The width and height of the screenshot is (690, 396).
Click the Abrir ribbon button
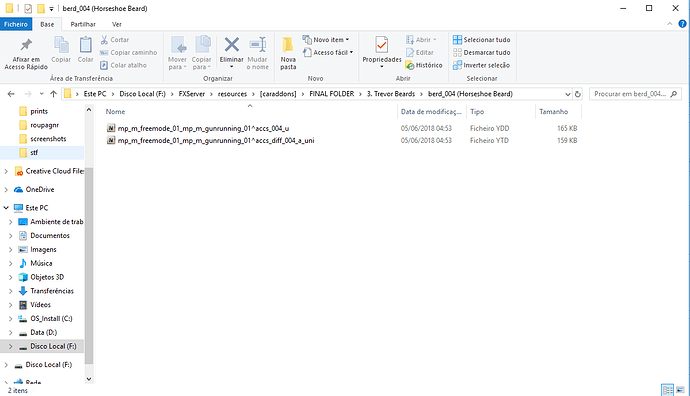point(421,40)
